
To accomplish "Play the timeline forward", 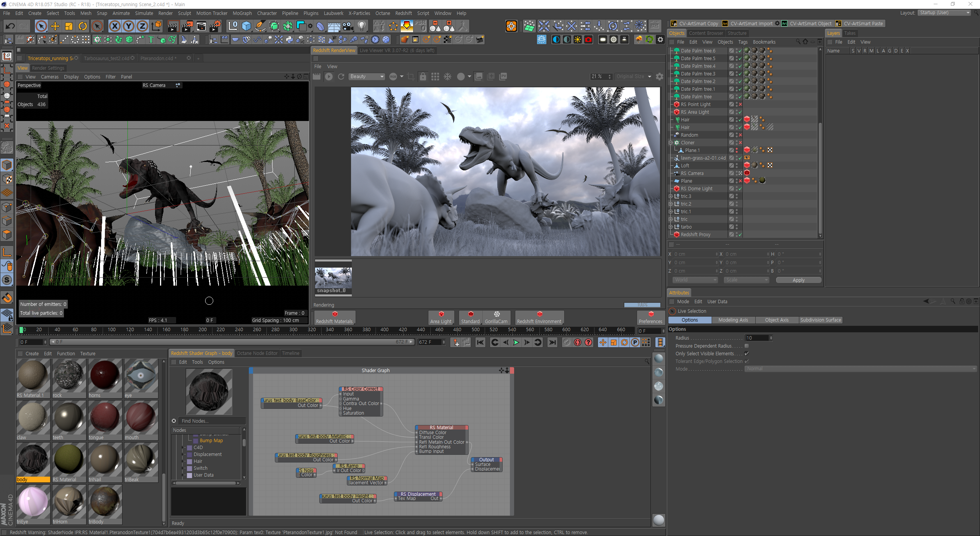I will [x=516, y=342].
